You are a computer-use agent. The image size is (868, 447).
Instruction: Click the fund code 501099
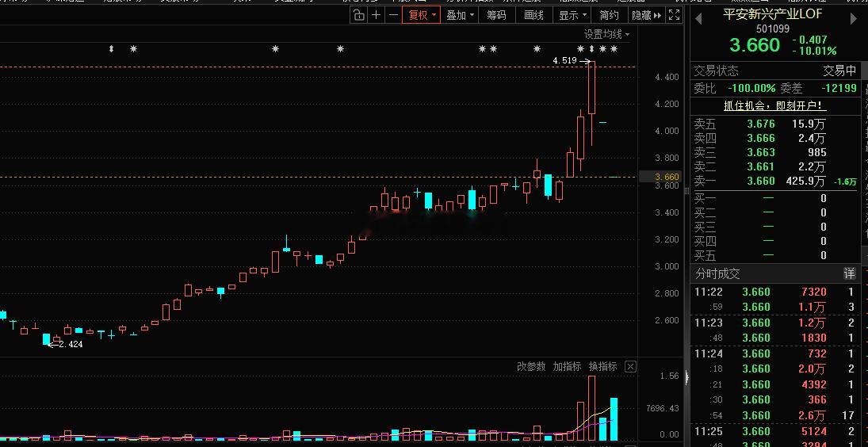pyautogui.click(x=773, y=29)
